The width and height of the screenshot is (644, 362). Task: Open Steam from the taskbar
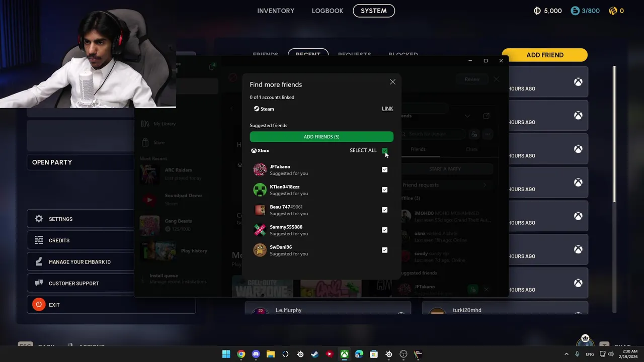click(x=314, y=354)
